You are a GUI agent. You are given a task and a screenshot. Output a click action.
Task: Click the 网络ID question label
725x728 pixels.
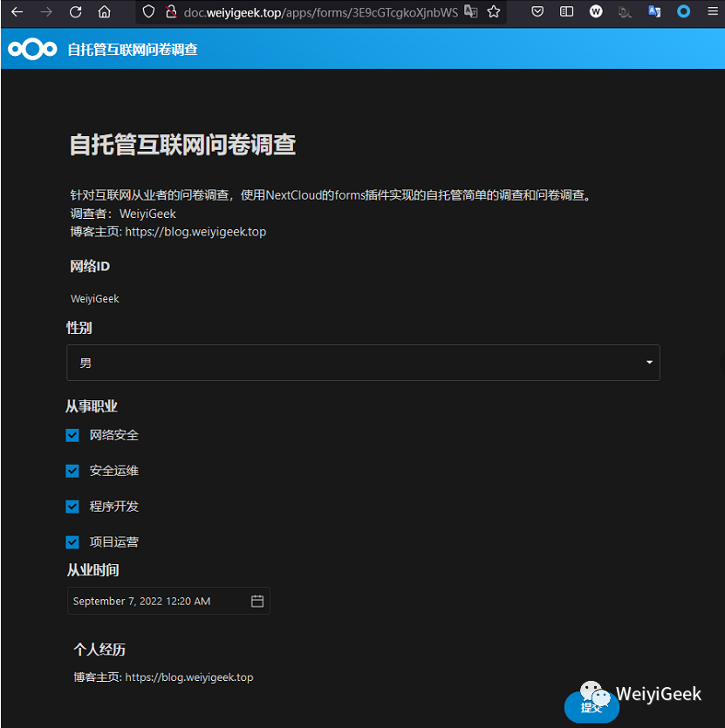tap(90, 266)
